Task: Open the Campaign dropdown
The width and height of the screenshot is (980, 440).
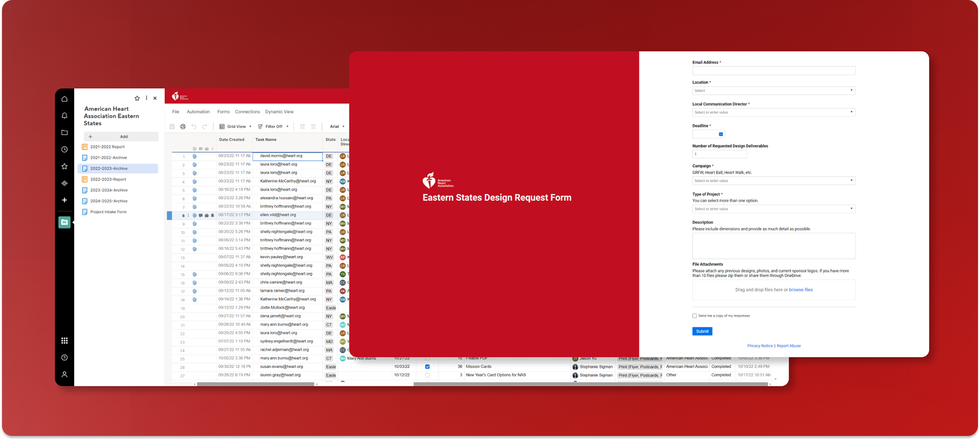Action: pos(774,181)
